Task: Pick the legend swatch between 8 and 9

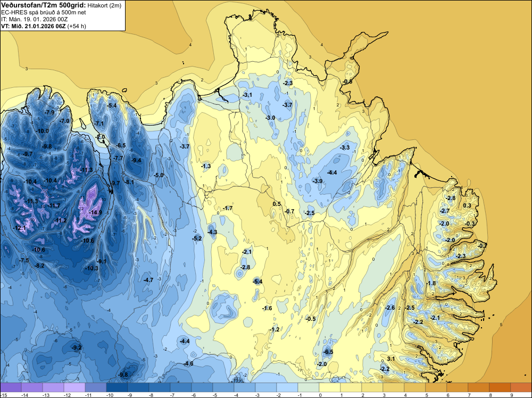Action: point(500,387)
